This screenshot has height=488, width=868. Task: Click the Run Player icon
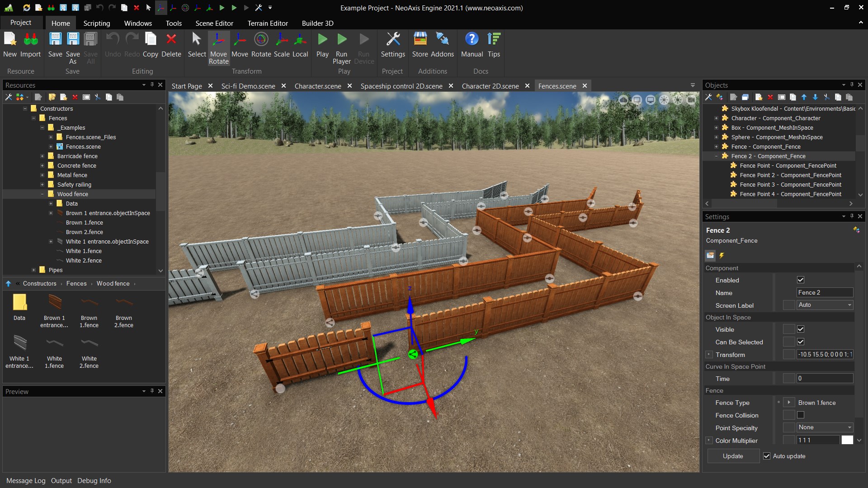342,40
